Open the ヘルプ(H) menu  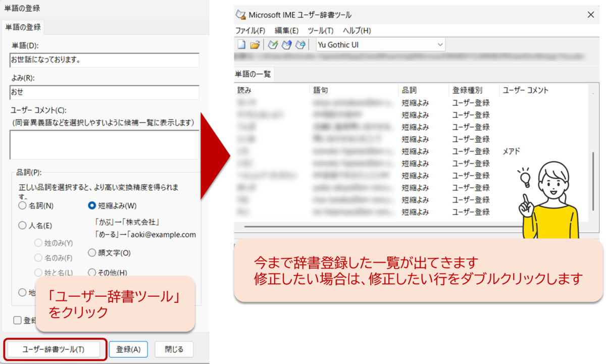pos(357,30)
